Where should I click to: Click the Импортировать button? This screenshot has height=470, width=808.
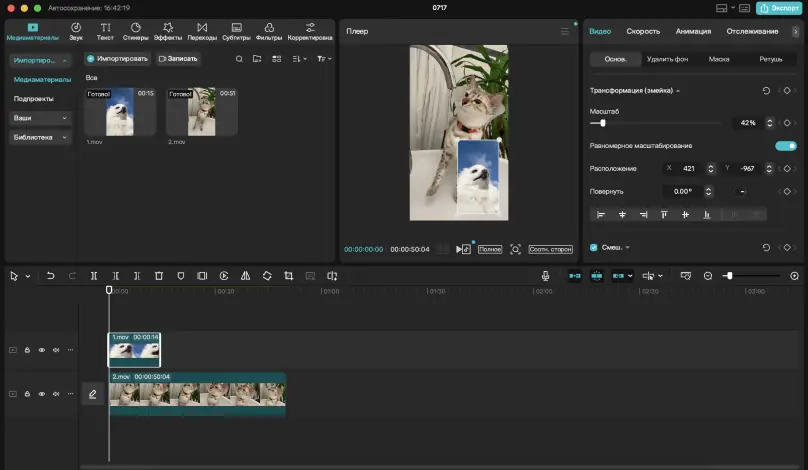[x=117, y=59]
